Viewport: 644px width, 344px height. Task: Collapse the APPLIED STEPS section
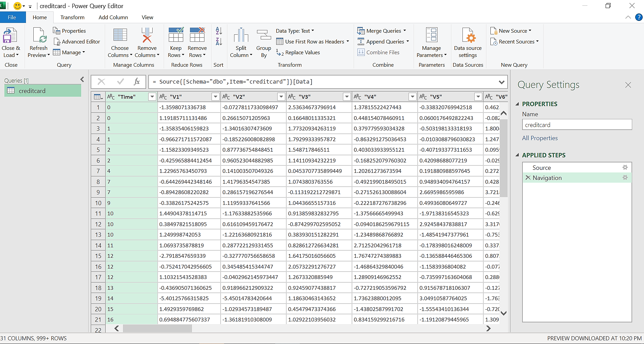[517, 155]
